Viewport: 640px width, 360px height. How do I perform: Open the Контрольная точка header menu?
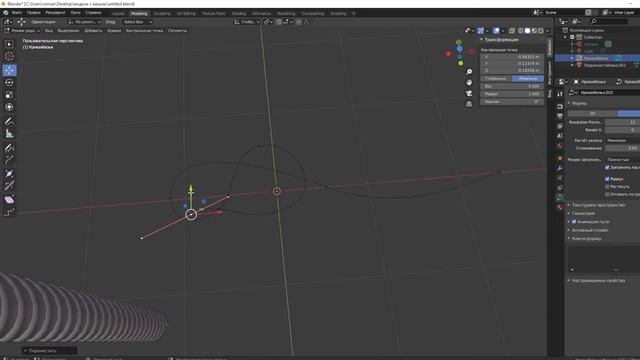144,31
